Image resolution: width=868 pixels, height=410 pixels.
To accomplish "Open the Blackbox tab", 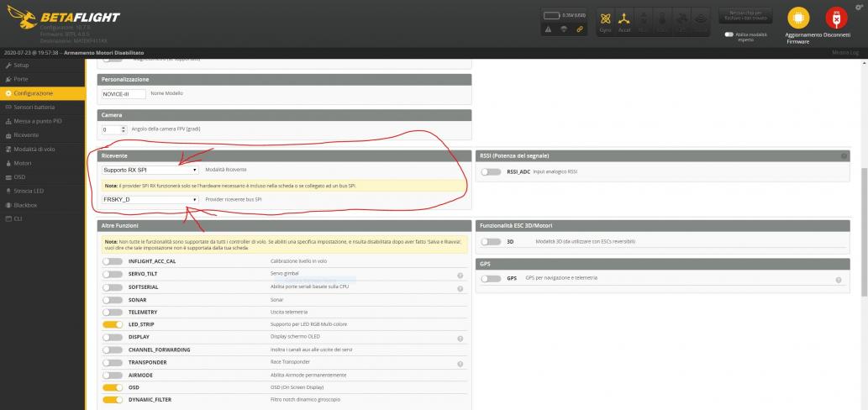I will pos(43,205).
